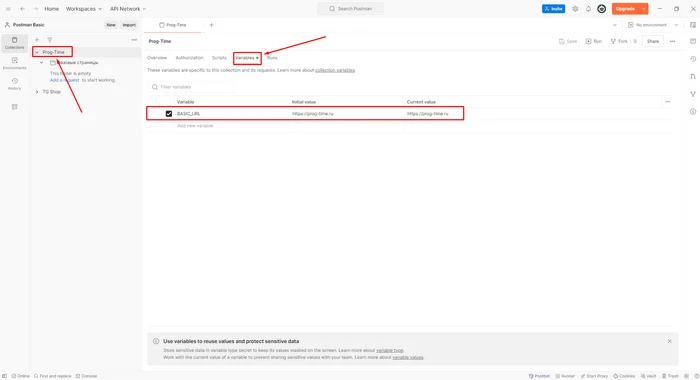The height and width of the screenshot is (380, 700).
Task: Click the Online status indicator
Action: [21, 376]
